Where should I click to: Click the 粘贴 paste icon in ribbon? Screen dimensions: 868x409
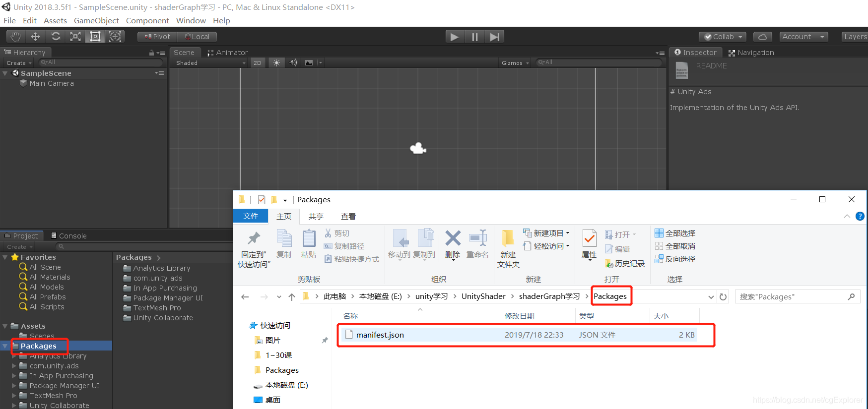(309, 238)
